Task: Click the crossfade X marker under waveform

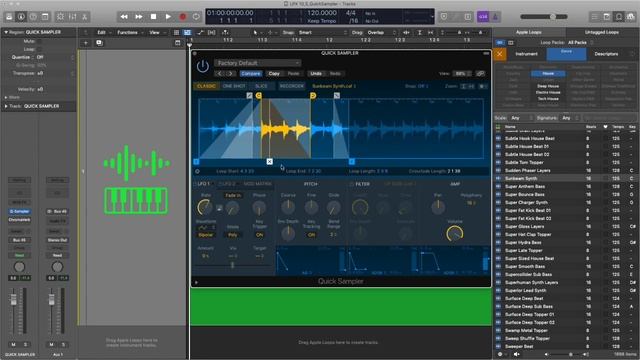Action: tap(269, 162)
